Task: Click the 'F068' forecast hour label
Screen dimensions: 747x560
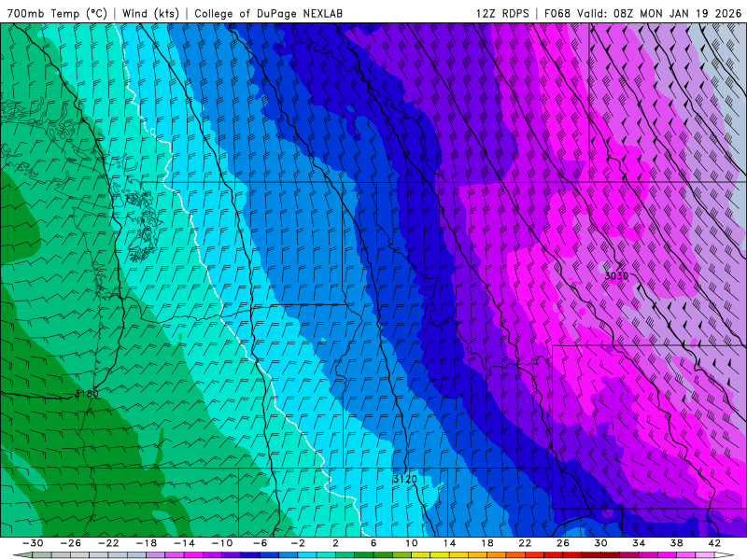Action: (557, 13)
